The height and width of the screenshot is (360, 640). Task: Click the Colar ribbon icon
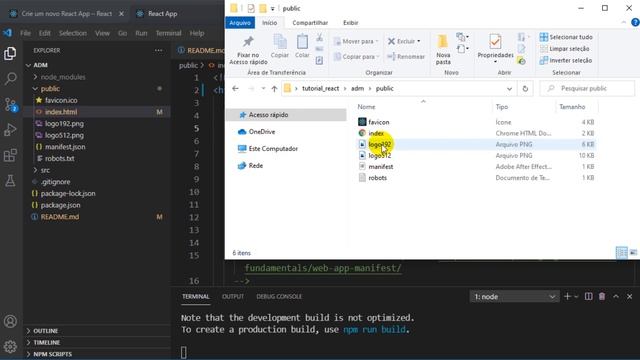(x=302, y=42)
